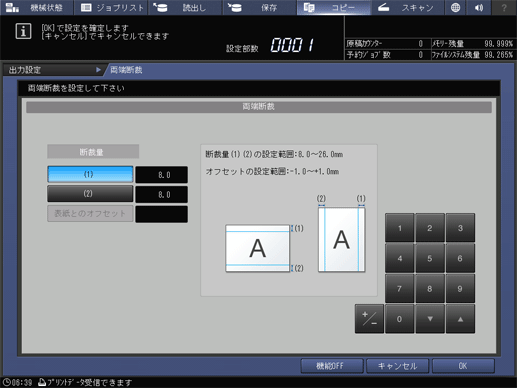The height and width of the screenshot is (388, 517).
Task: Open the 機械状態 machine status tab
Action: pos(36,7)
